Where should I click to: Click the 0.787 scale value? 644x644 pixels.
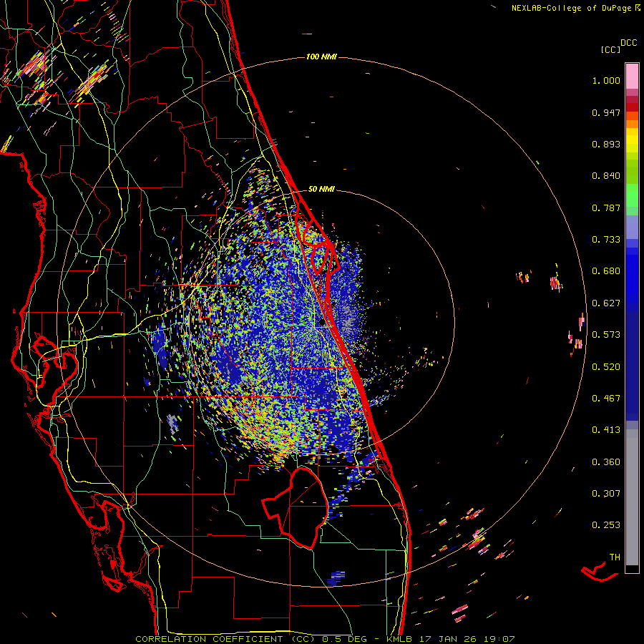coord(606,208)
